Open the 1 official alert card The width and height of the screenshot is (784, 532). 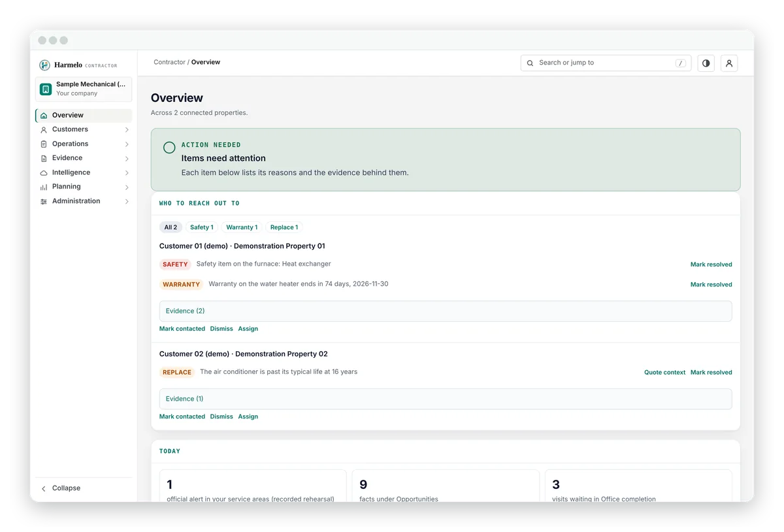[x=253, y=486]
